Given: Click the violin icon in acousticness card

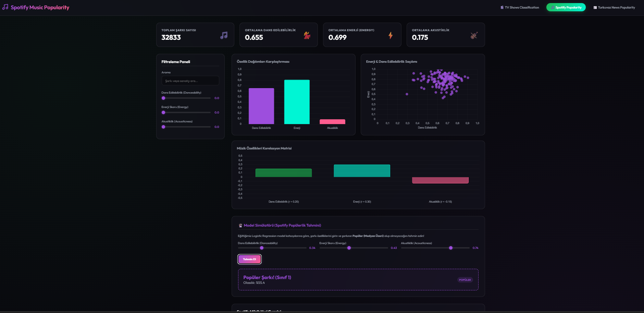Looking at the screenshot, I should (x=474, y=35).
